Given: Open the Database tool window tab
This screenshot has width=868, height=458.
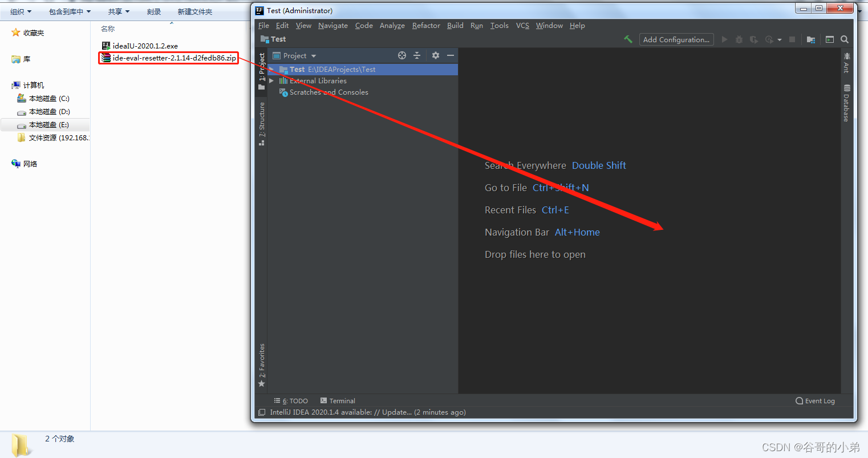Looking at the screenshot, I should pos(847,103).
